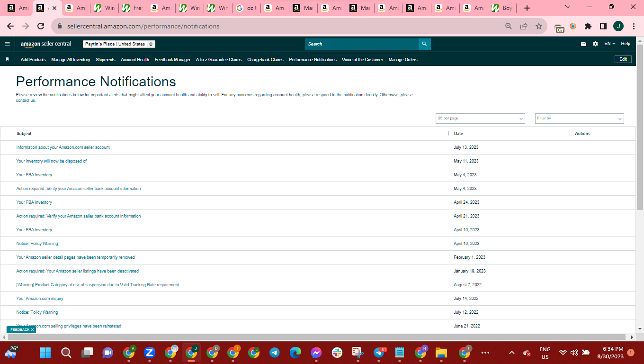644x364 pixels.
Task: Open Your inventory will now be disposed of
Action: [52, 161]
